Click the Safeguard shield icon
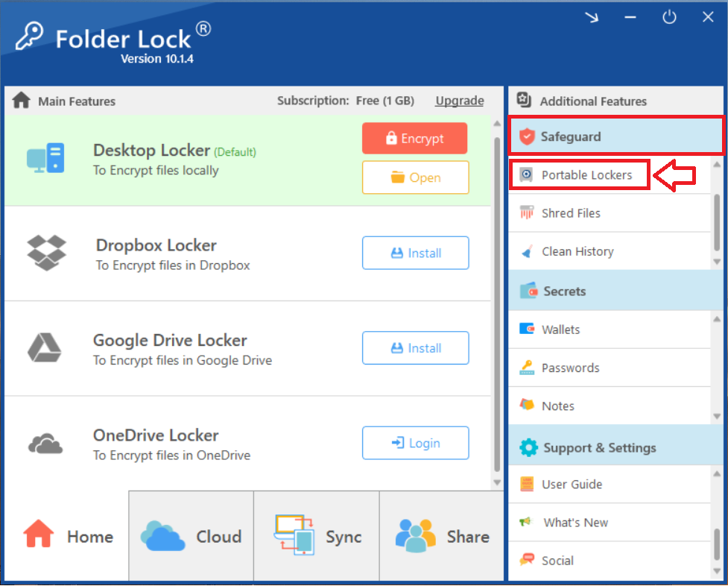 point(527,136)
